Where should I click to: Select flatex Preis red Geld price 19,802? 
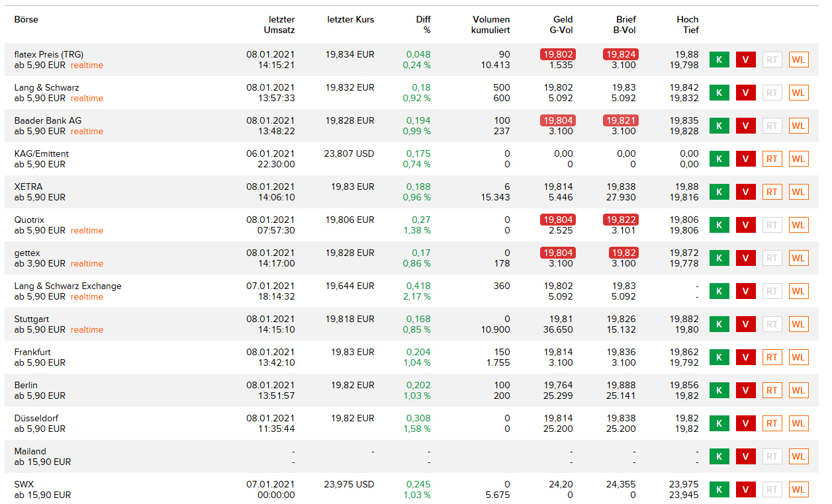[557, 54]
